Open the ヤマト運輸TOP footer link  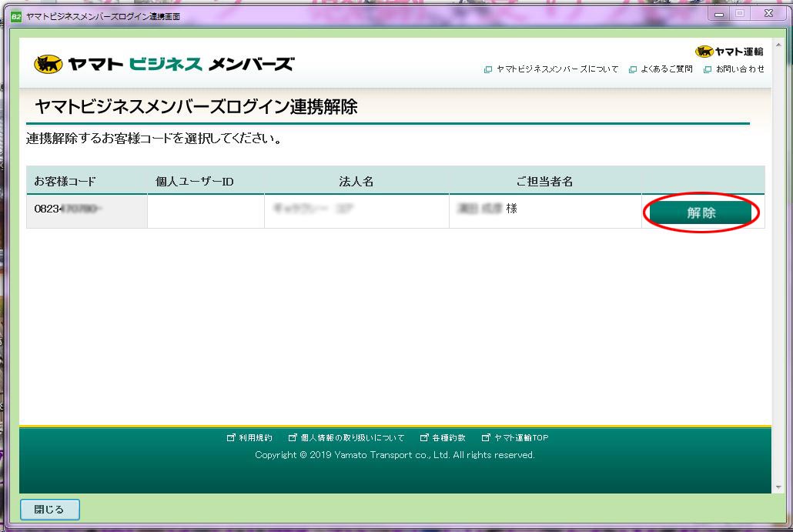click(521, 437)
